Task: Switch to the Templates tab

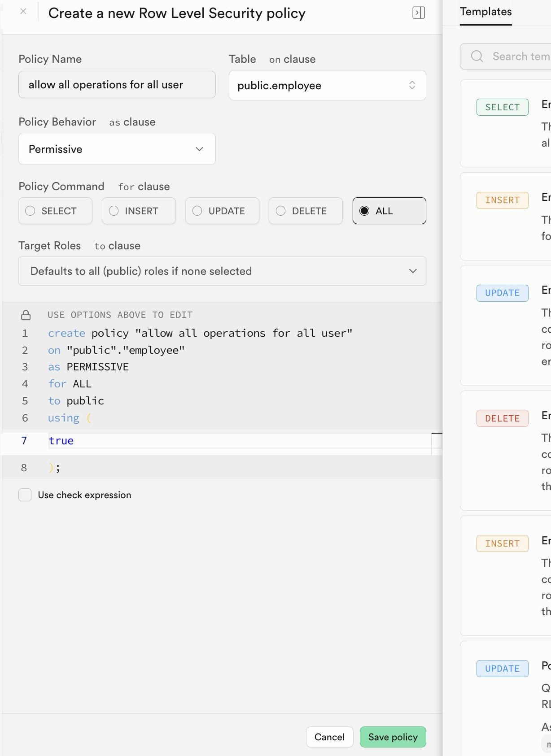Action: (485, 12)
